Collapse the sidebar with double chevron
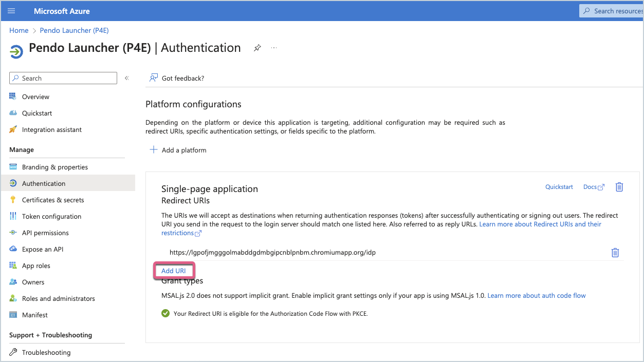Viewport: 644px width, 362px height. click(x=127, y=78)
